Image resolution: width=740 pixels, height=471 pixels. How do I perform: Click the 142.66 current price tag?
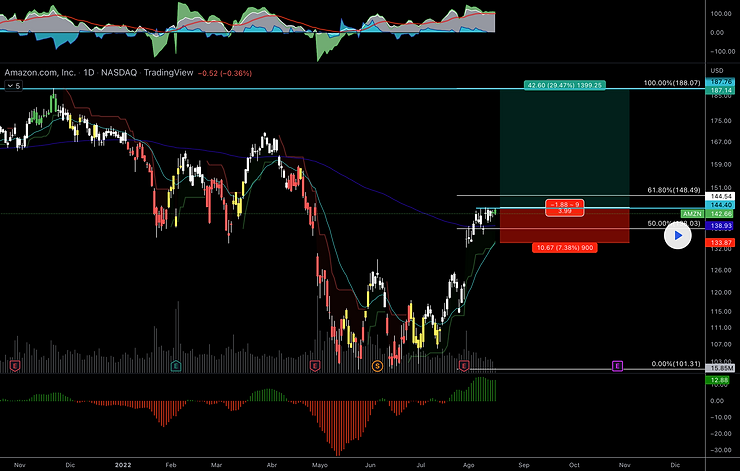[720, 214]
